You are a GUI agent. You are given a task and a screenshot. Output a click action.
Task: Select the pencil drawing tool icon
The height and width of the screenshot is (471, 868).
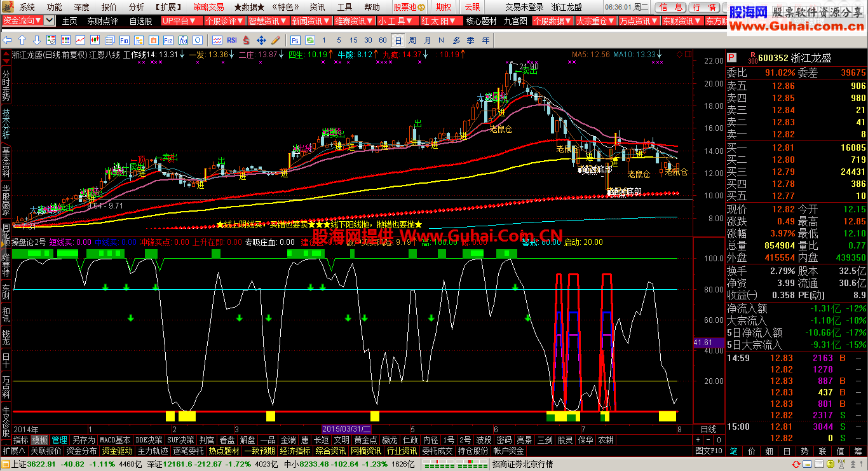coord(276,40)
